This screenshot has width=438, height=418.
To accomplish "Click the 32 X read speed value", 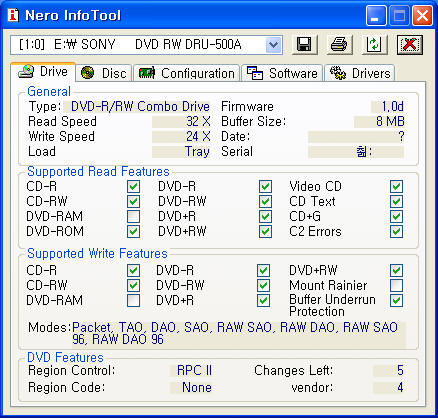I will (x=181, y=122).
